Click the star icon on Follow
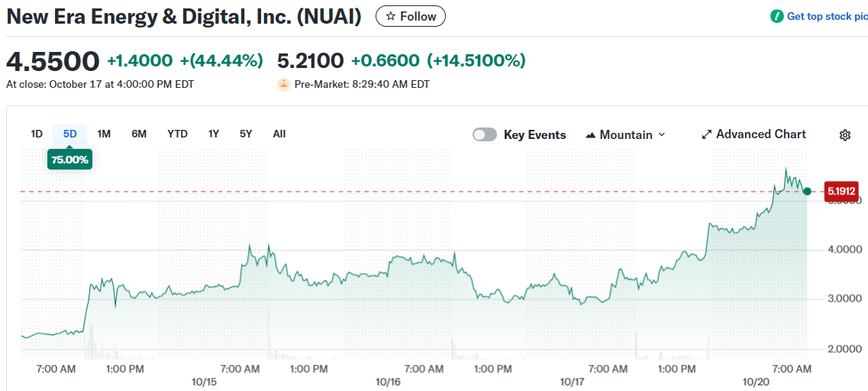The height and width of the screenshot is (391, 868). coord(391,17)
